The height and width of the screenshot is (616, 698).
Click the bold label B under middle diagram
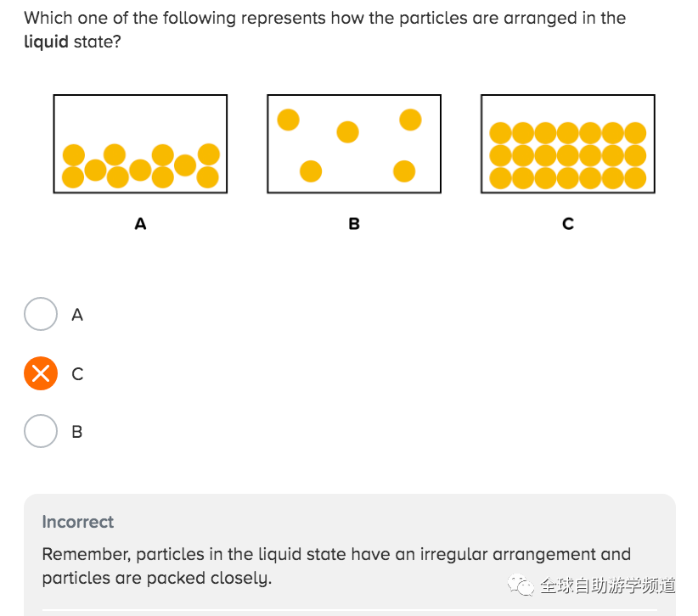(x=354, y=223)
